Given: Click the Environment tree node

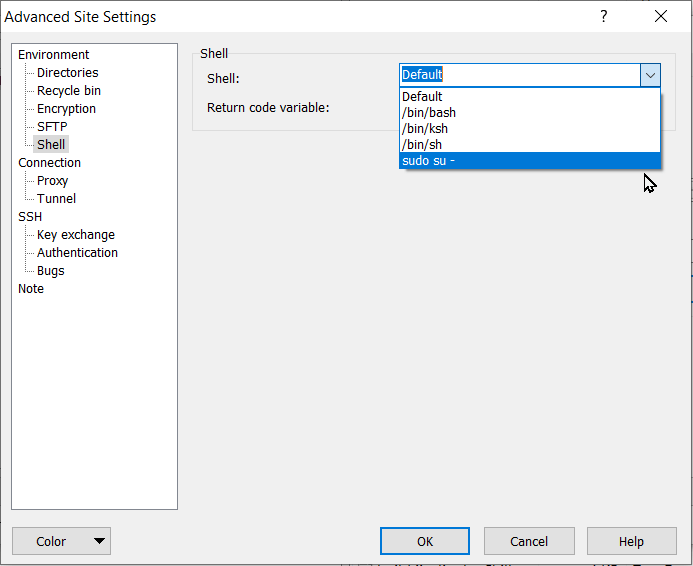Looking at the screenshot, I should click(53, 55).
